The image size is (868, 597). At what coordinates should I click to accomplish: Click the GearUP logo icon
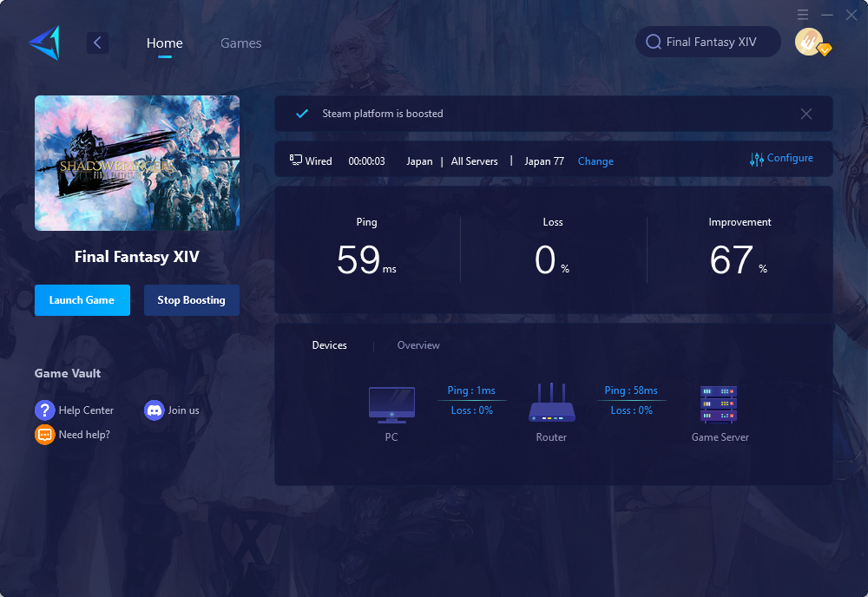pos(44,43)
